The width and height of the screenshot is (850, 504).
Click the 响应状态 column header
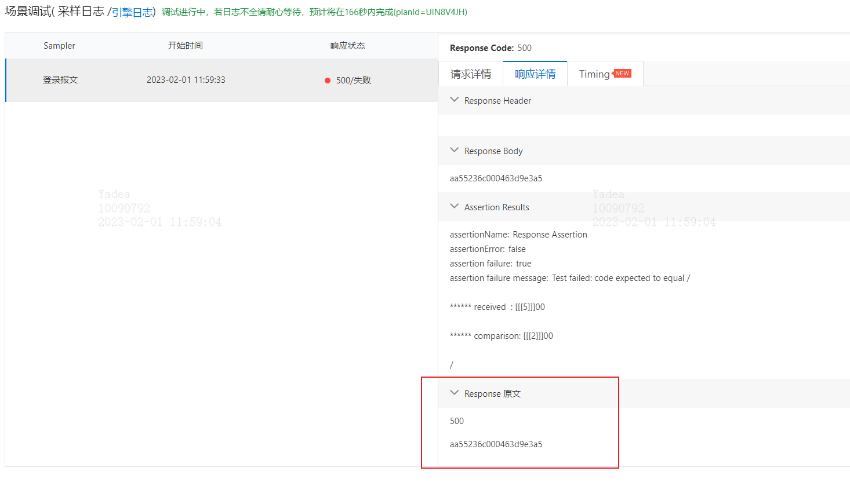click(348, 46)
